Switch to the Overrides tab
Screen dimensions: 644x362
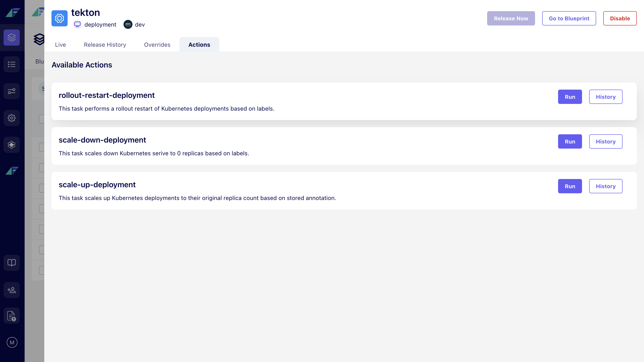point(157,45)
